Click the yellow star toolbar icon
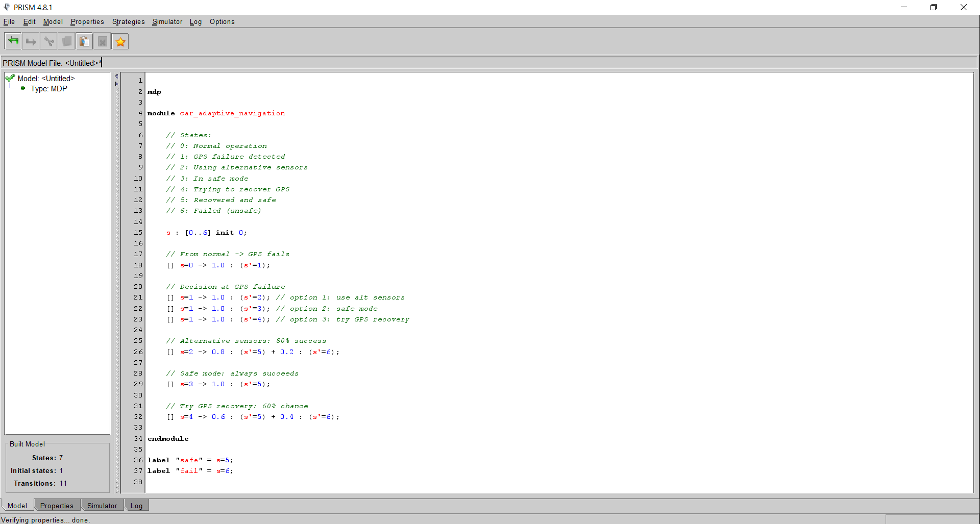 coord(120,41)
